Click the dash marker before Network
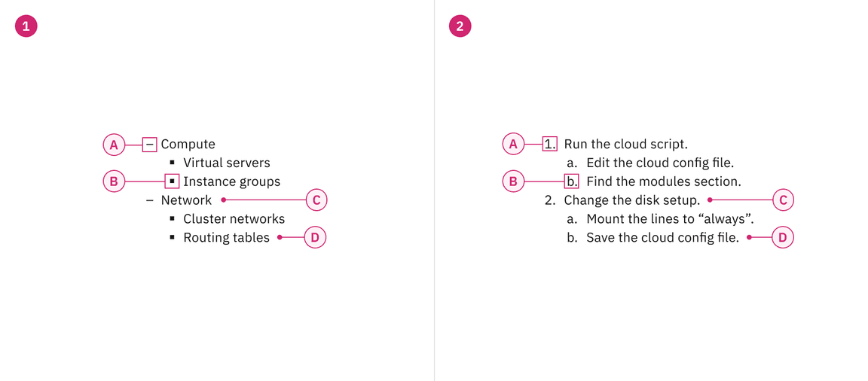This screenshot has width=868, height=381. pyautogui.click(x=149, y=200)
